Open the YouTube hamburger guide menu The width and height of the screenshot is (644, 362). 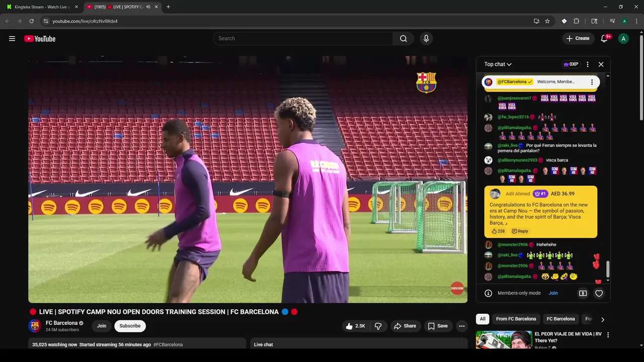pyautogui.click(x=12, y=39)
